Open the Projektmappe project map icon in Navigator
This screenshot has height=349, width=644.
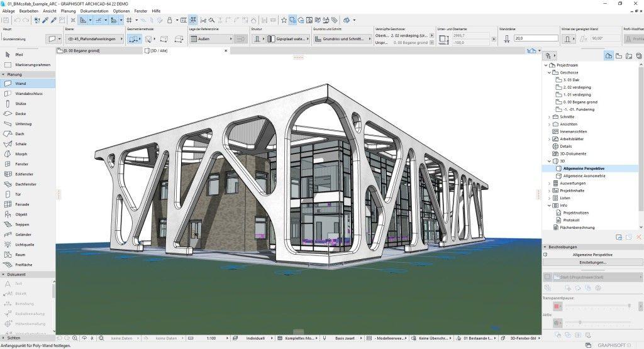pyautogui.click(x=609, y=56)
